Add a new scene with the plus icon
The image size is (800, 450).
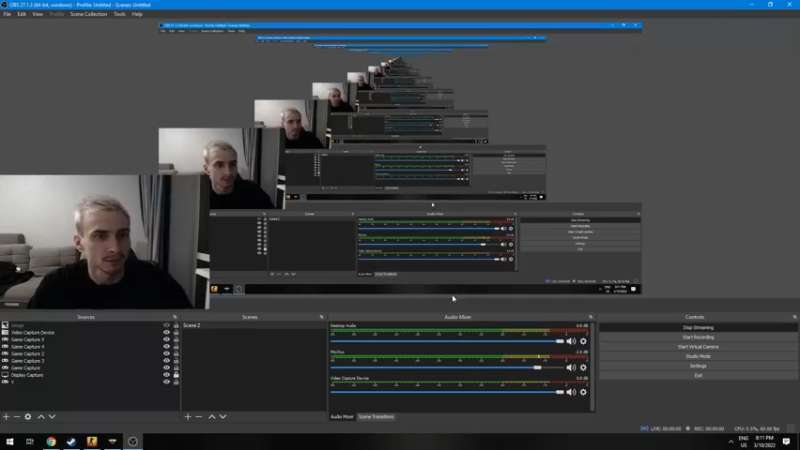(188, 417)
